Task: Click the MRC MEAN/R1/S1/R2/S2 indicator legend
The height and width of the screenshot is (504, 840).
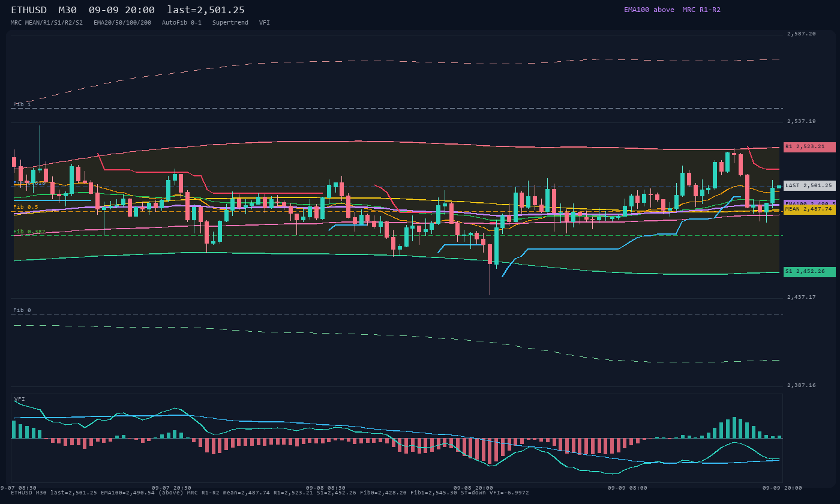Action: click(47, 23)
